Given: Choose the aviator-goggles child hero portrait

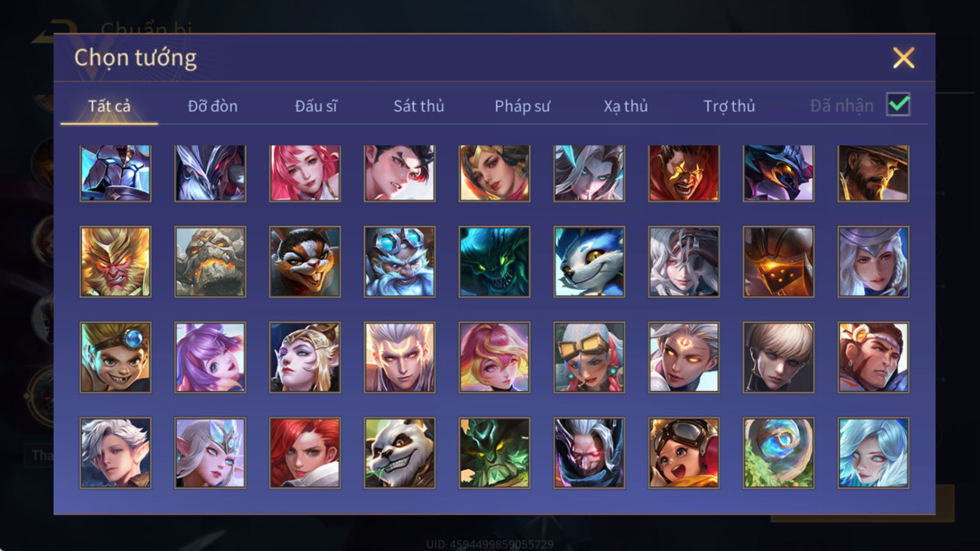Looking at the screenshot, I should coord(684,453).
